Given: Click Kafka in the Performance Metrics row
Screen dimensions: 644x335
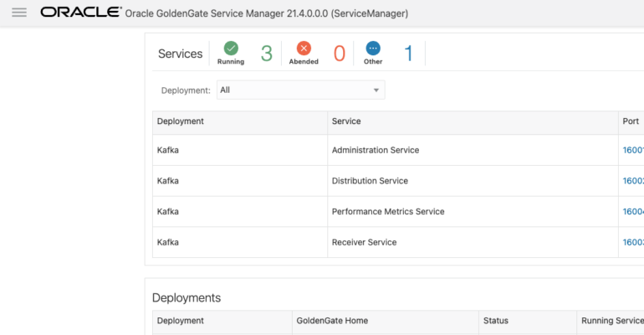Looking at the screenshot, I should (167, 211).
